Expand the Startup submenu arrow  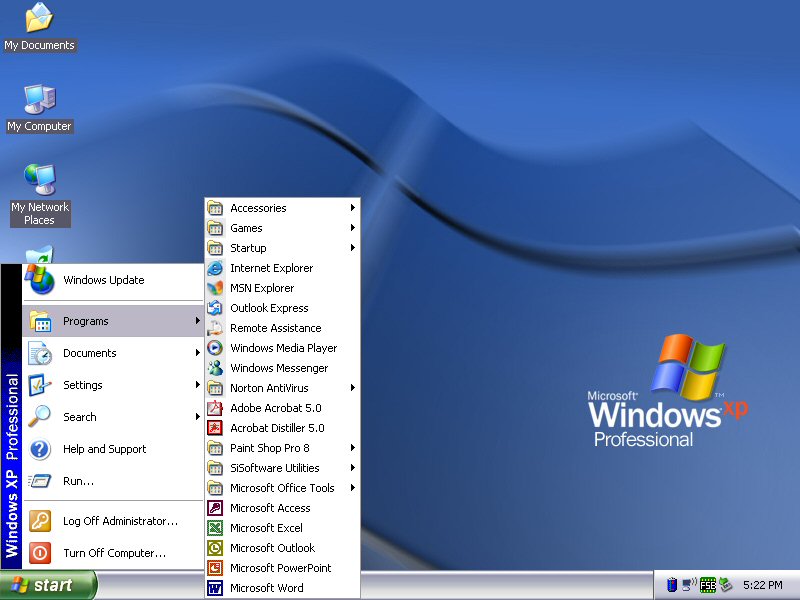point(353,247)
